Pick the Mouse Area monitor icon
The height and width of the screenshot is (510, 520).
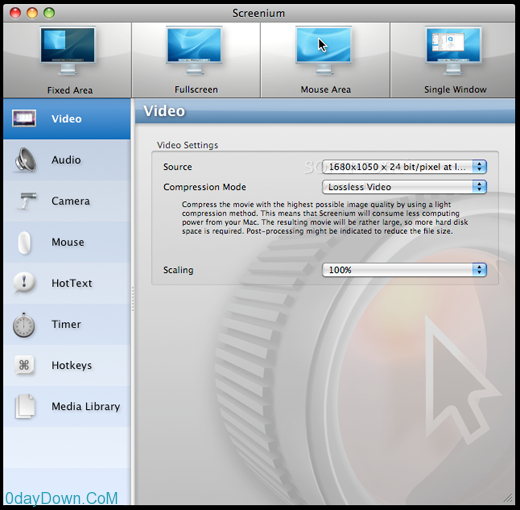[x=324, y=51]
